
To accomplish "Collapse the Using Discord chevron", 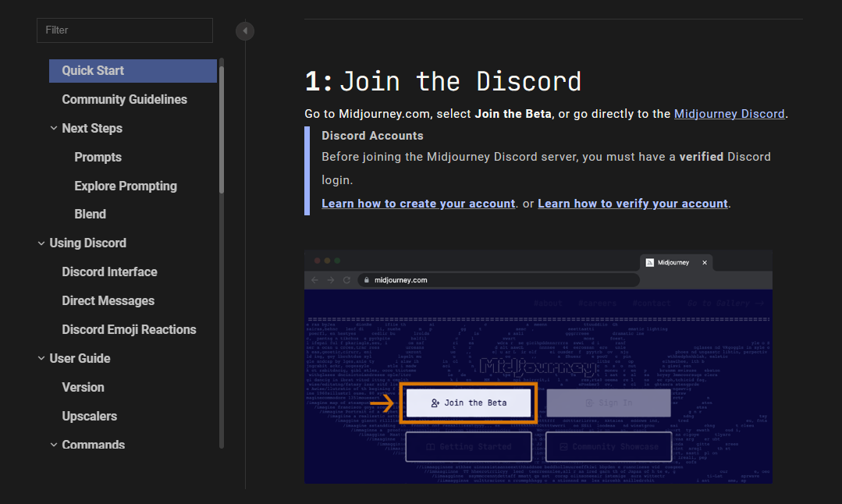I will coord(41,243).
